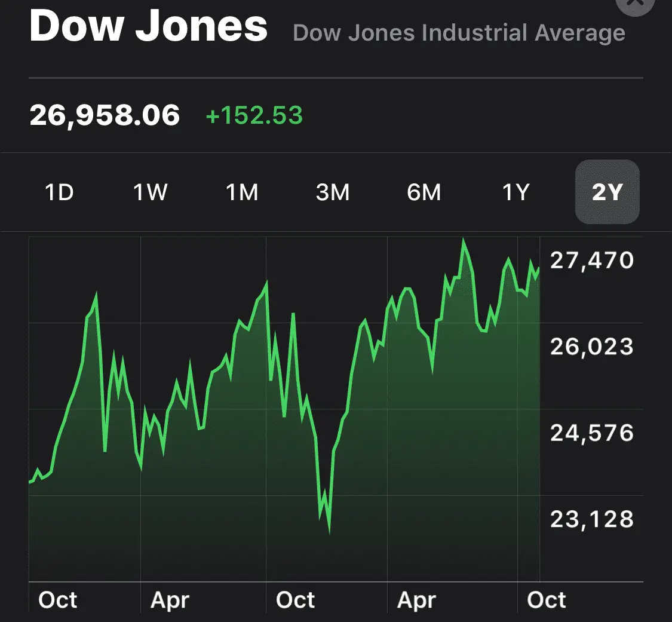Close the Dow Jones detail view

tap(635, 4)
